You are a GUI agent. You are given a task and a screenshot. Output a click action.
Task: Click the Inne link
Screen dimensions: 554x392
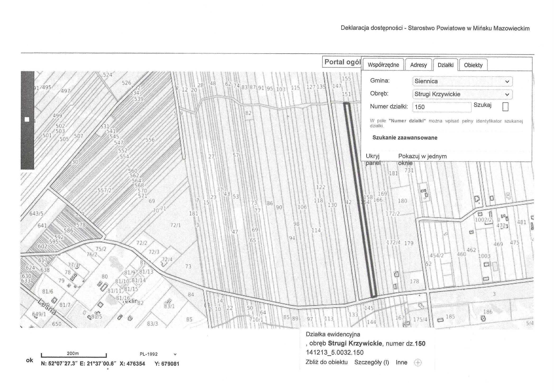(x=401, y=362)
